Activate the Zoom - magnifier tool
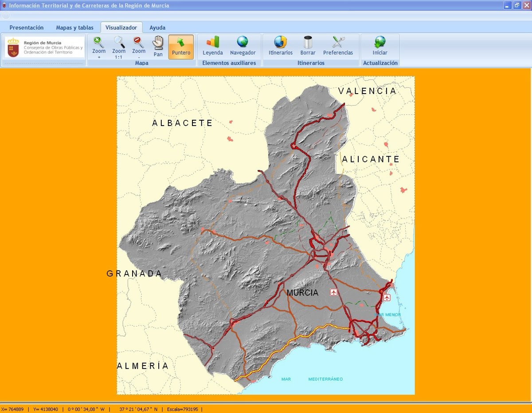The image size is (532, 413). coord(139,47)
